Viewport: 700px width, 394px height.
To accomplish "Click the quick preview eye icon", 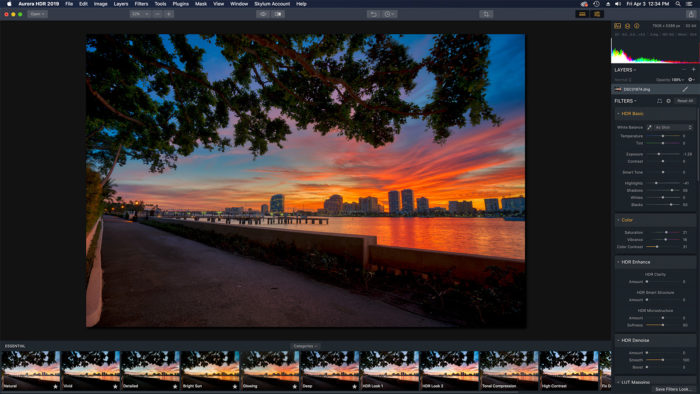I will point(262,14).
